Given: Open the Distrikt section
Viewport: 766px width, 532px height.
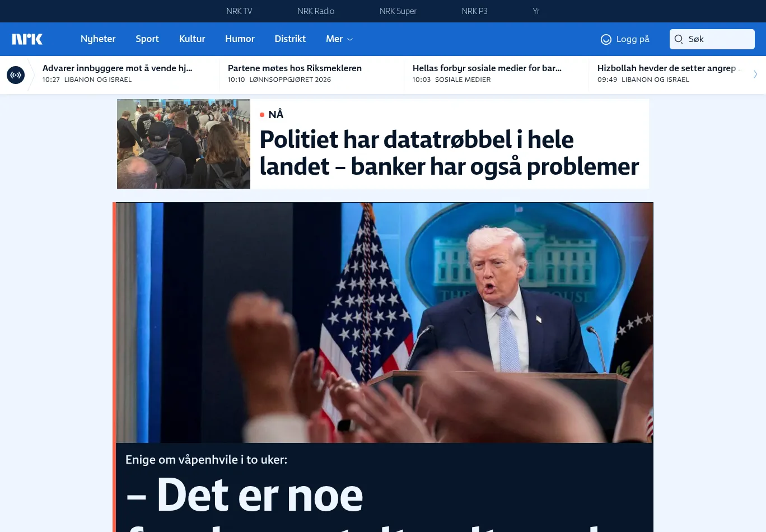Looking at the screenshot, I should tap(290, 39).
